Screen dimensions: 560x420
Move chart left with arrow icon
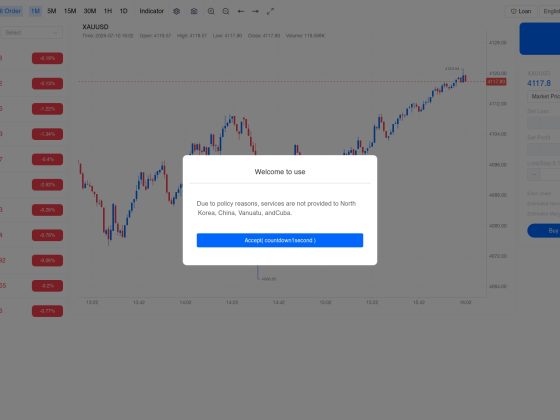[241, 11]
